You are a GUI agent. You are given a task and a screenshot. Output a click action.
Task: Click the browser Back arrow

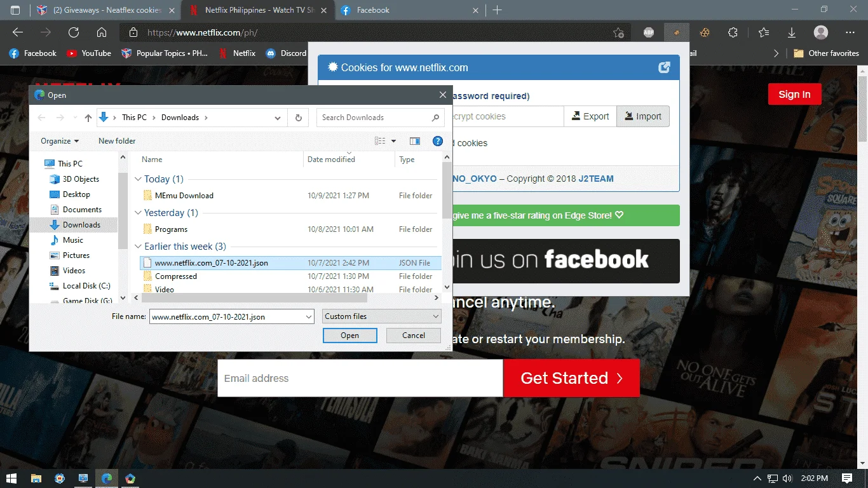click(x=18, y=33)
